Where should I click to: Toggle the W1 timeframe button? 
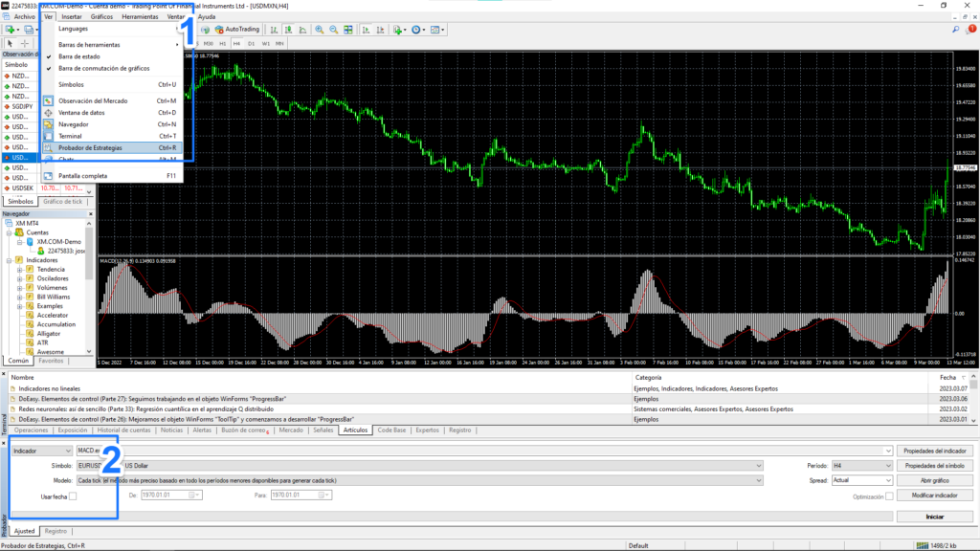[266, 44]
